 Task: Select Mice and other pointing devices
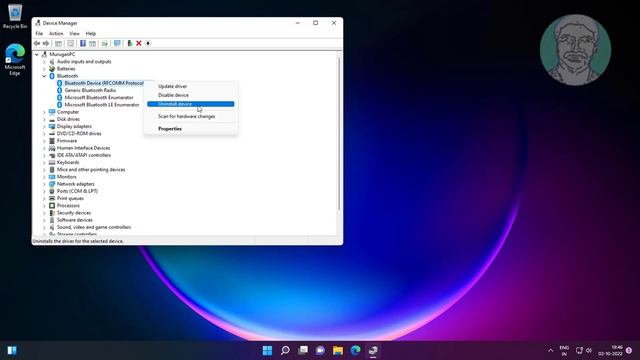tap(91, 170)
